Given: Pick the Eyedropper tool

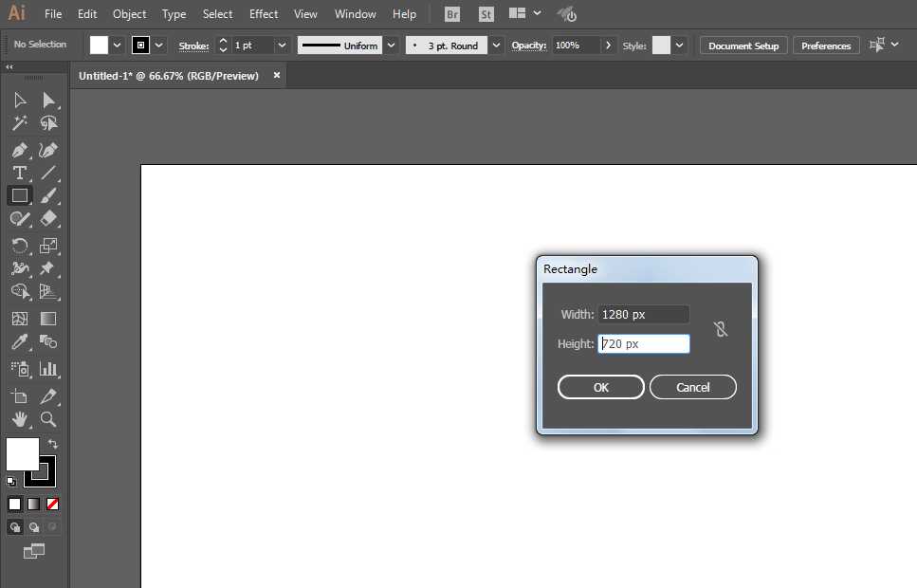Looking at the screenshot, I should (19, 342).
